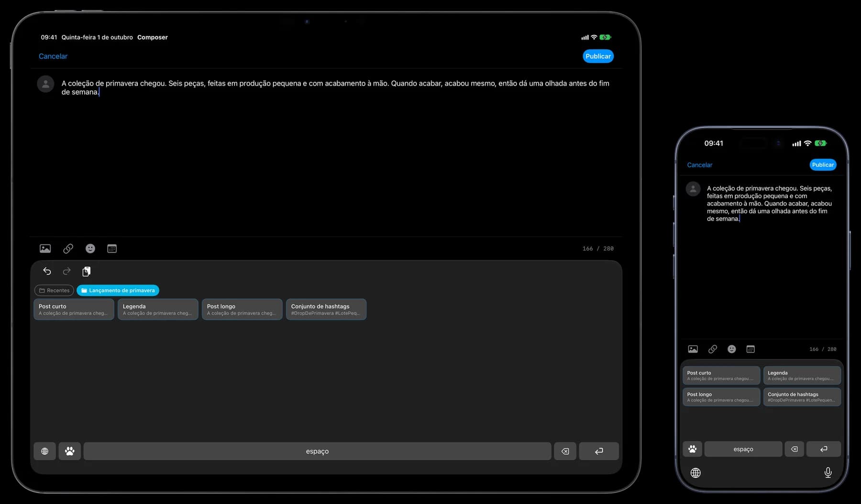Viewport: 861px width, 504px height.
Task: Tap into the iPhone post text field
Action: pyautogui.click(x=769, y=203)
